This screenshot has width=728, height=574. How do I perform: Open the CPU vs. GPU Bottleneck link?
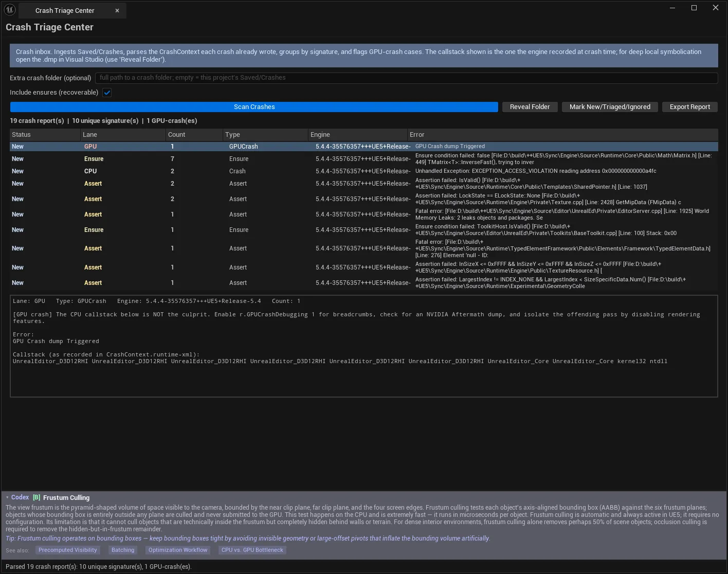click(x=252, y=550)
